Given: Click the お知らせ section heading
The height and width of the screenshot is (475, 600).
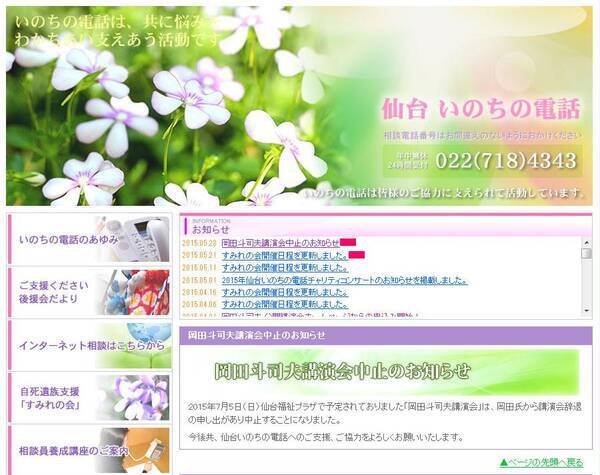Looking at the screenshot, I should click(210, 229).
